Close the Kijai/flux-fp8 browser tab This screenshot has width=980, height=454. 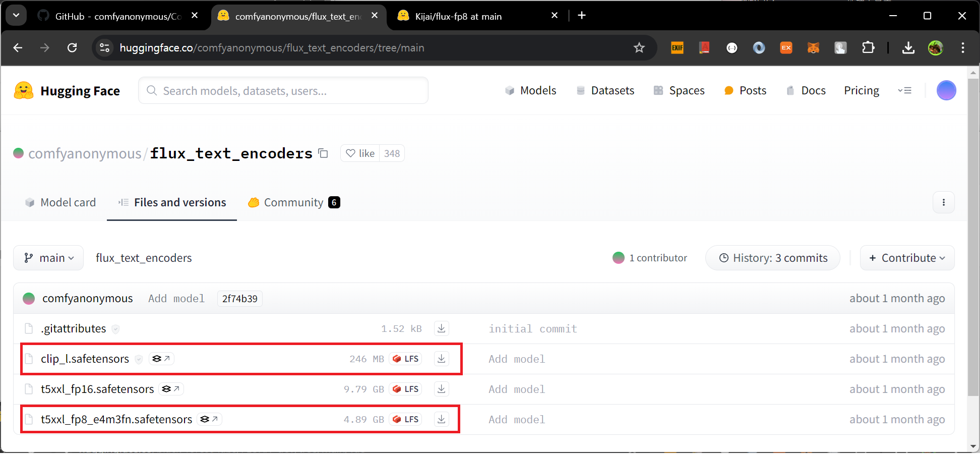[554, 16]
